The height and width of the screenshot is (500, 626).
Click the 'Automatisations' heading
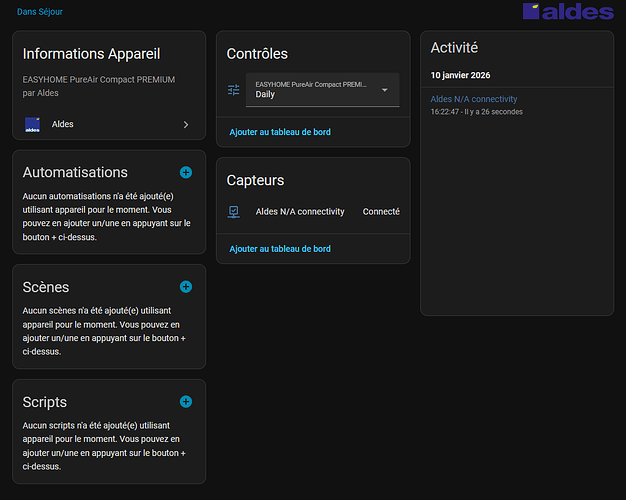(75, 173)
